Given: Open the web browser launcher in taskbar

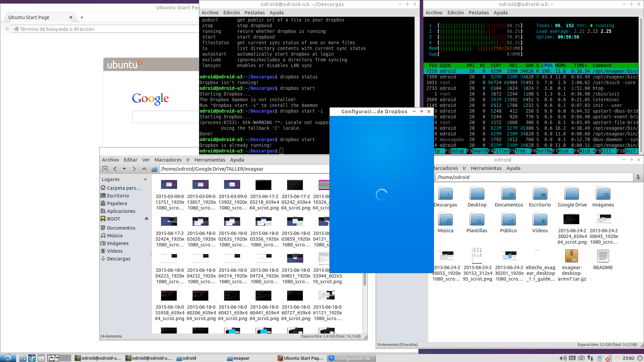Looking at the screenshot, I should [32, 358].
